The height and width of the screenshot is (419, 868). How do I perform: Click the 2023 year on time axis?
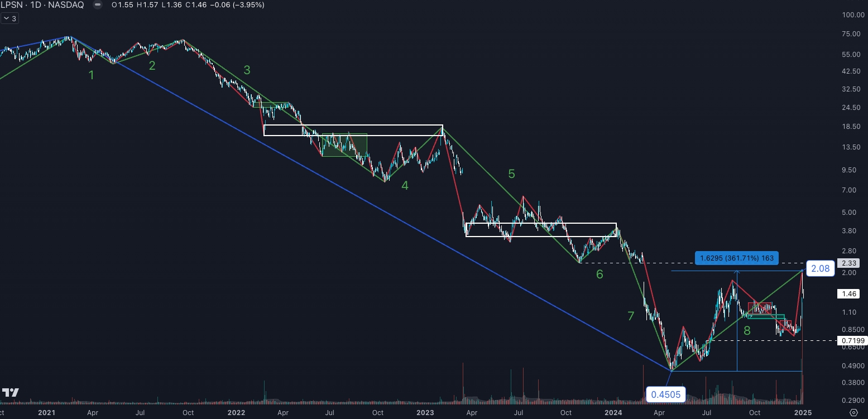tap(425, 413)
